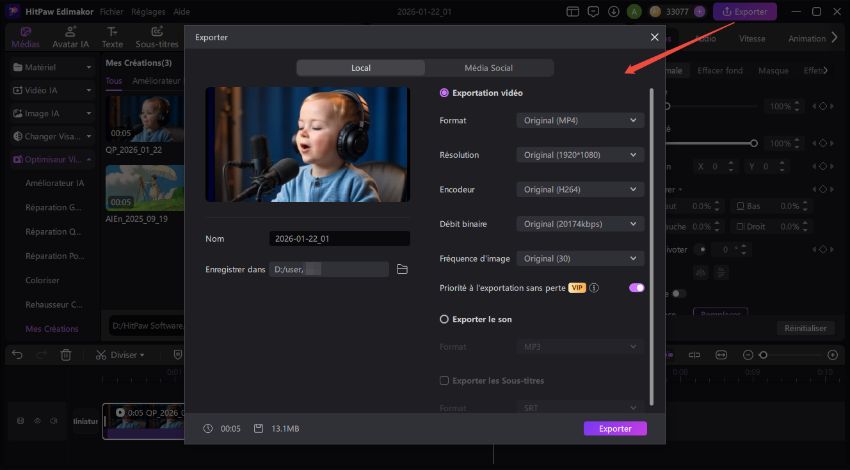850x470 pixels.
Task: Select the AIEn_2025_09_19 thumbnail
Action: (x=144, y=188)
